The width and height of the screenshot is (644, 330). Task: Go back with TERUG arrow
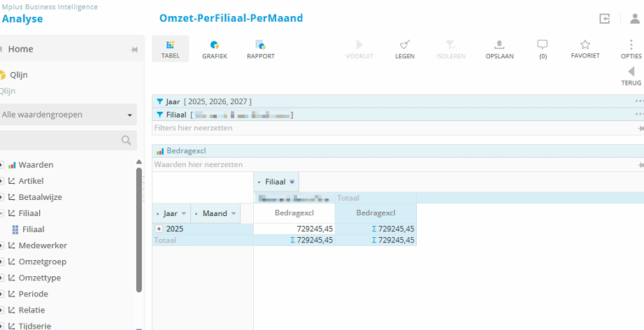(x=631, y=76)
